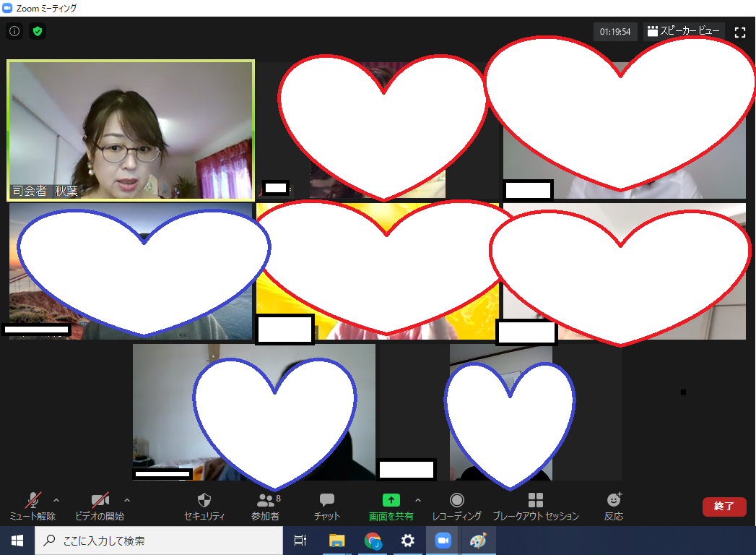The width and height of the screenshot is (756, 555).
Task: Open Participants (参加者) panel
Action: (x=266, y=507)
